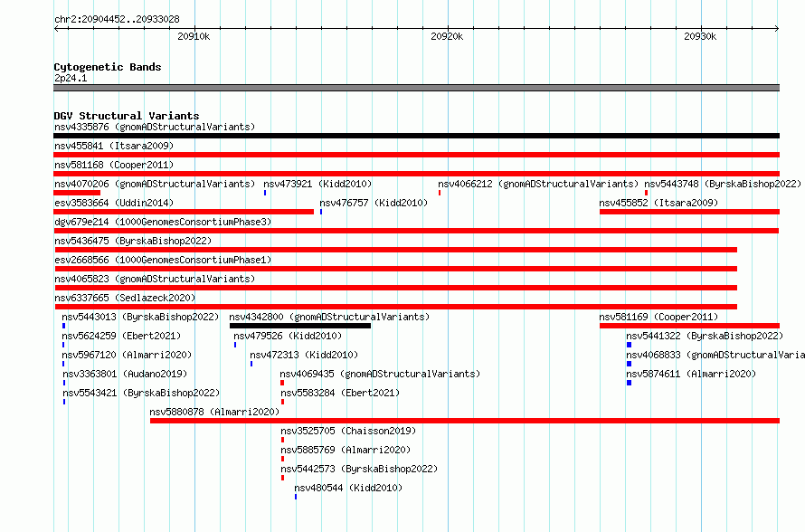The image size is (805, 532).
Task: Select nsv581169 (Cooper2011) label
Action: pyautogui.click(x=658, y=317)
